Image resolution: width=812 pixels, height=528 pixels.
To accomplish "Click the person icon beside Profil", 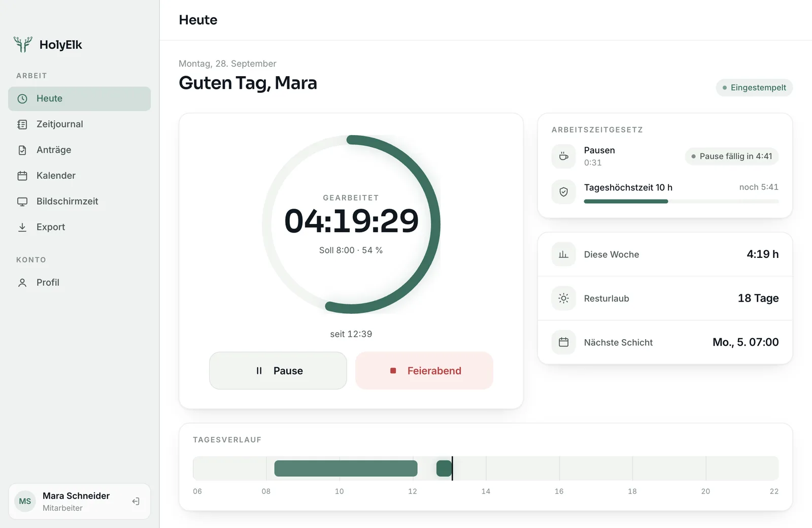I will (22, 283).
